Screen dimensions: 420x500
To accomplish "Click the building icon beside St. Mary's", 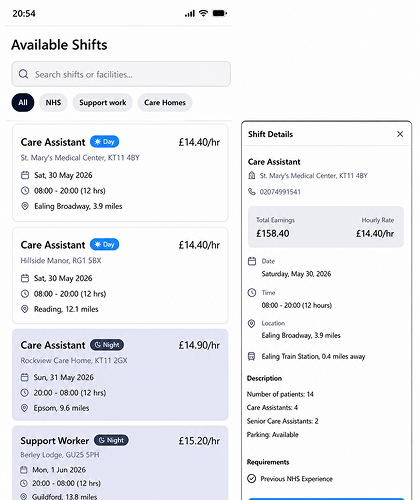I will (x=252, y=175).
